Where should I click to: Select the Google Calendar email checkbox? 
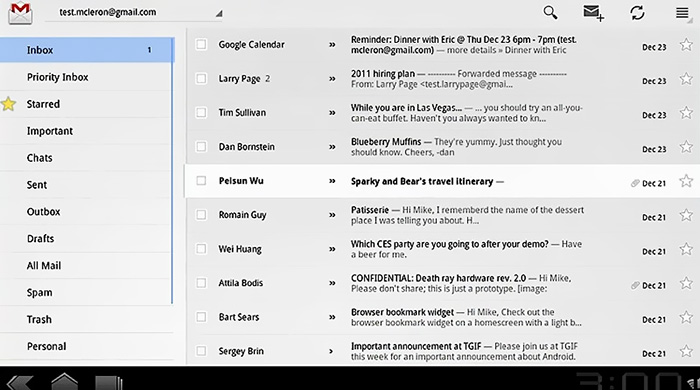(x=201, y=44)
